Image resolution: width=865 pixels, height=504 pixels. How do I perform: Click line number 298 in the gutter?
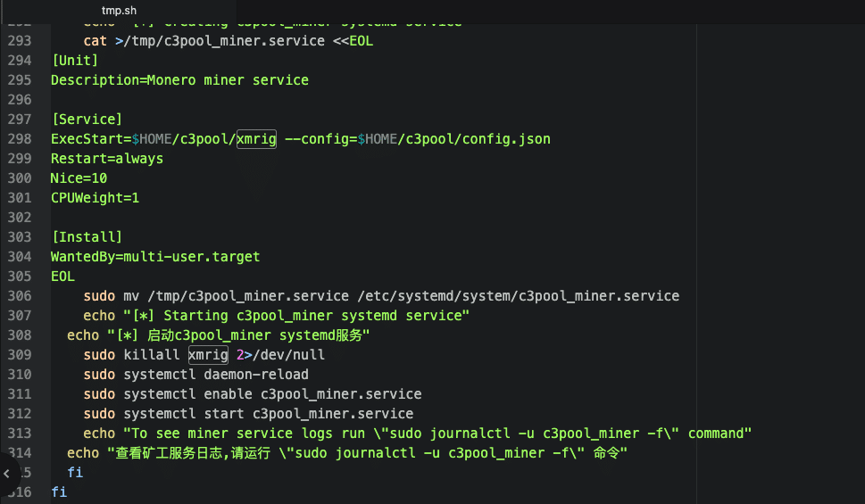tap(20, 138)
